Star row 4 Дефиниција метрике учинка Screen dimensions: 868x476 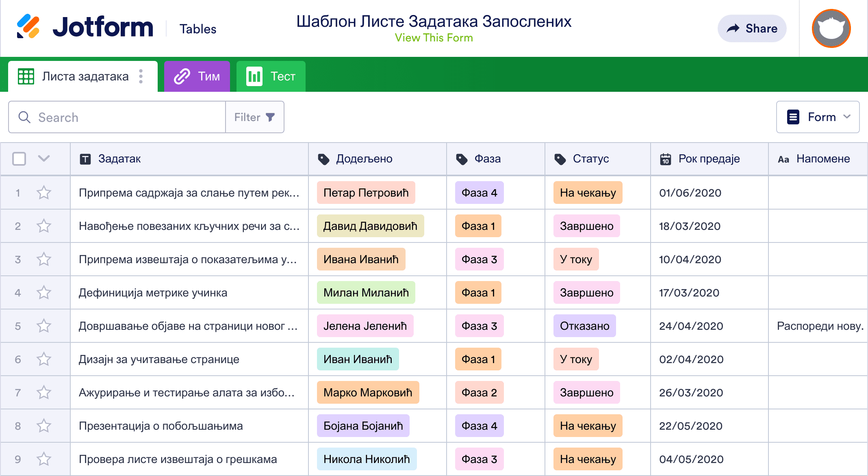tap(44, 292)
